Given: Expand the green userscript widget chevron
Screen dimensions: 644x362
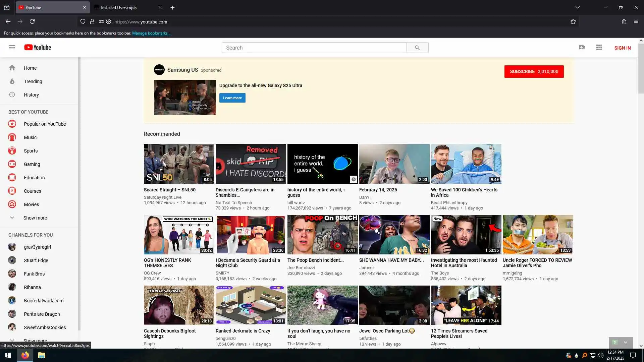Looking at the screenshot, I should [625, 342].
